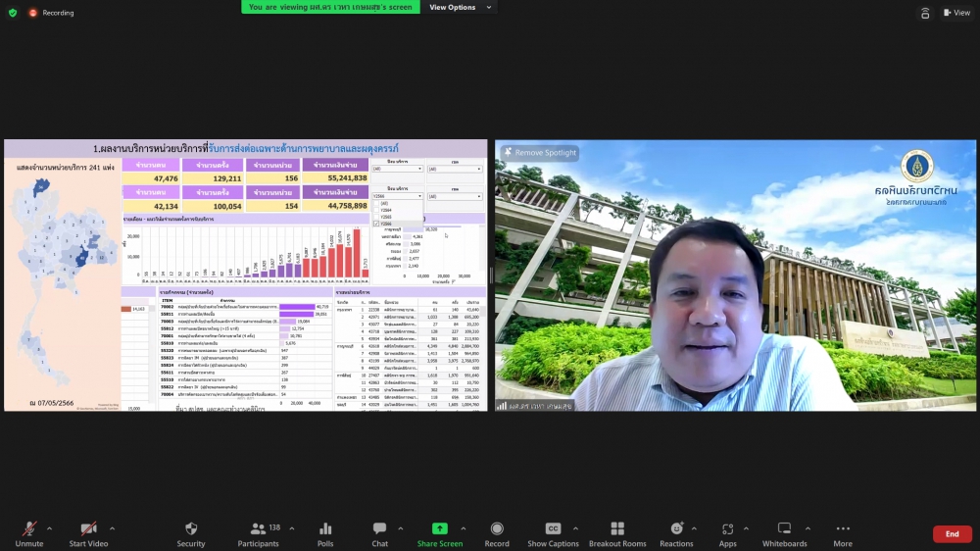Click the View menu at top right
This screenshot has width=980, height=551.
click(x=955, y=13)
